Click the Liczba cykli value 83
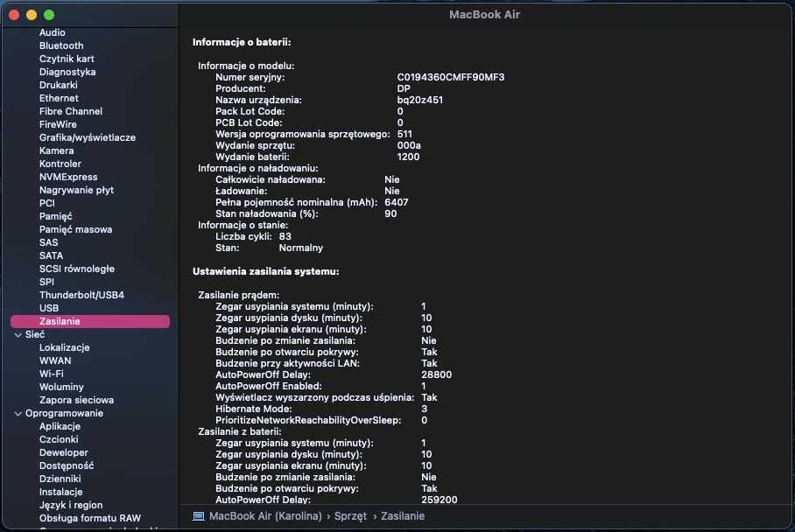Viewport: 795px width, 532px height. pos(285,236)
